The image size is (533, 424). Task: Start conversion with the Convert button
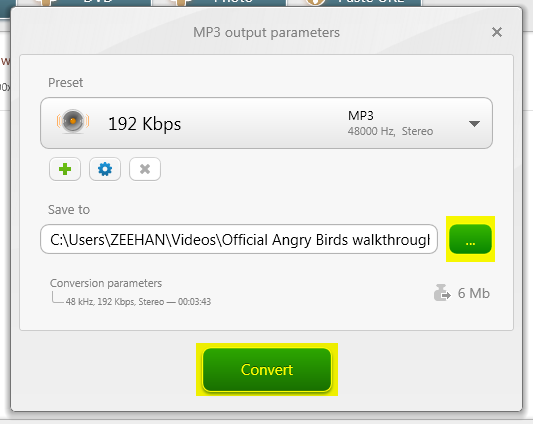point(267,370)
